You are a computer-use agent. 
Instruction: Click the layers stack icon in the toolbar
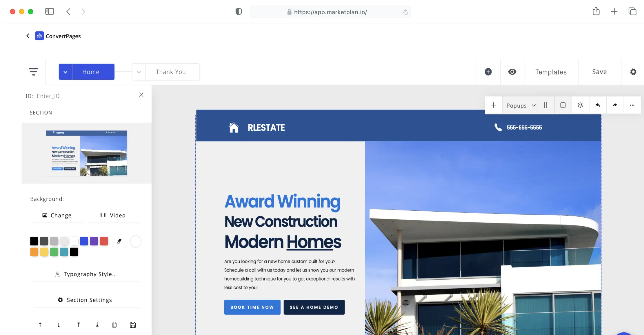[580, 105]
